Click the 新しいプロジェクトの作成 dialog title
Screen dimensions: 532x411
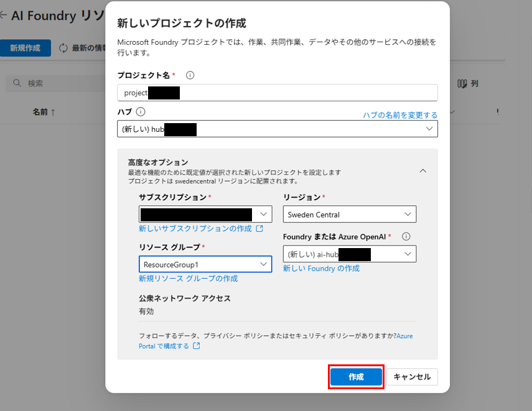[182, 23]
